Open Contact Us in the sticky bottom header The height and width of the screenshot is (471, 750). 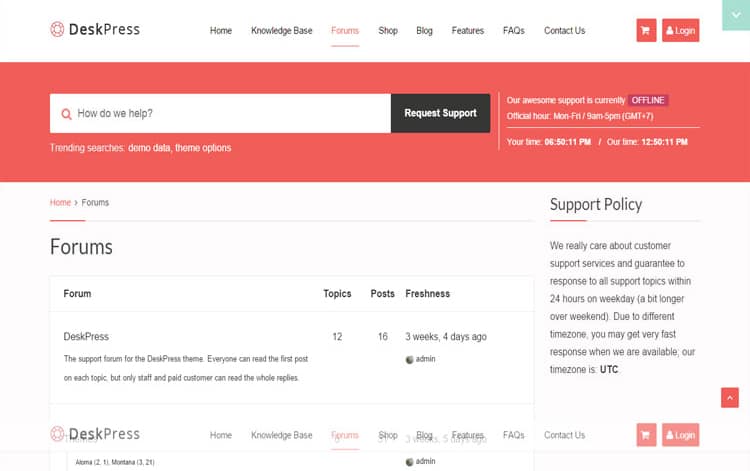[x=564, y=435]
